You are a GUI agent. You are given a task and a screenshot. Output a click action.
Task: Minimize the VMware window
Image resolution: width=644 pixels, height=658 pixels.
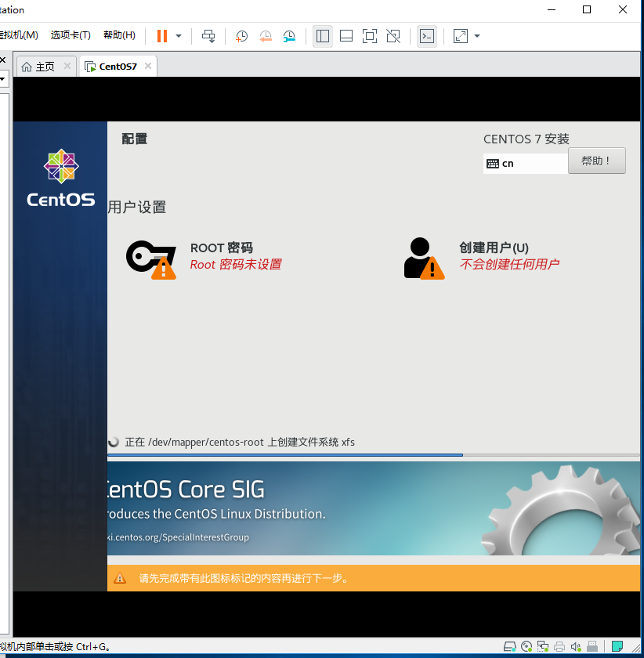coord(552,9)
